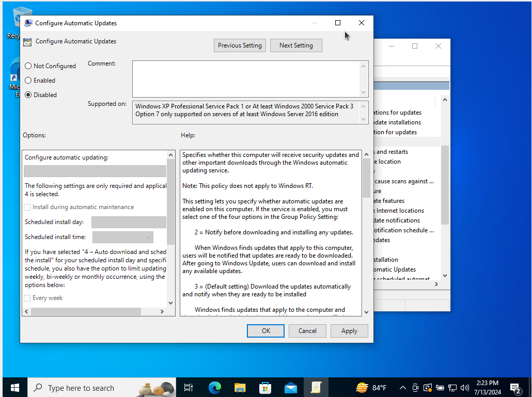Open Microsoft Store from taskbar
This screenshot has height=397, width=532.
(x=265, y=388)
